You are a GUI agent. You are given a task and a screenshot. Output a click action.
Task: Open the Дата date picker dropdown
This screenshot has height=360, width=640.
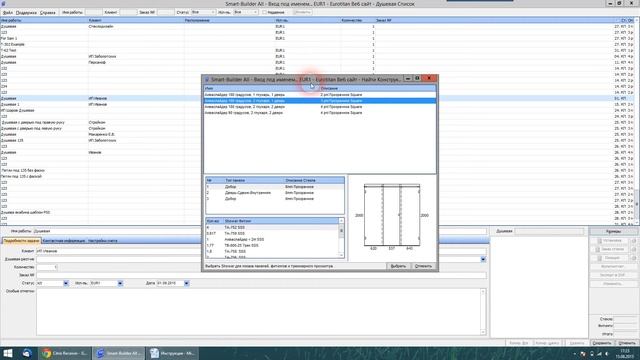187,283
